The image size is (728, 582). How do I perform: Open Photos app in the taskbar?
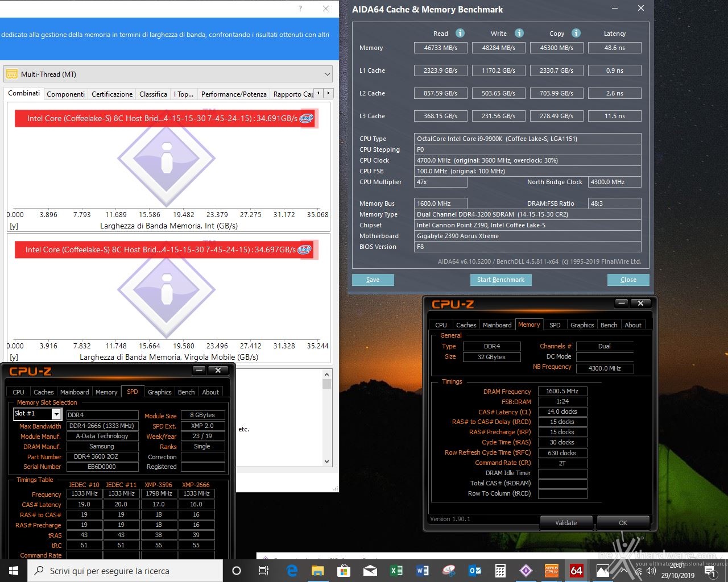602,571
